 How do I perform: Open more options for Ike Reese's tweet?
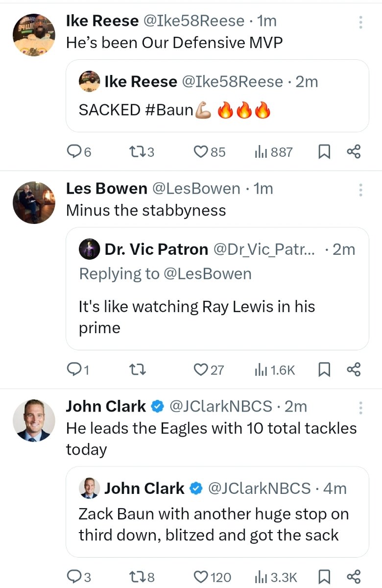click(360, 22)
